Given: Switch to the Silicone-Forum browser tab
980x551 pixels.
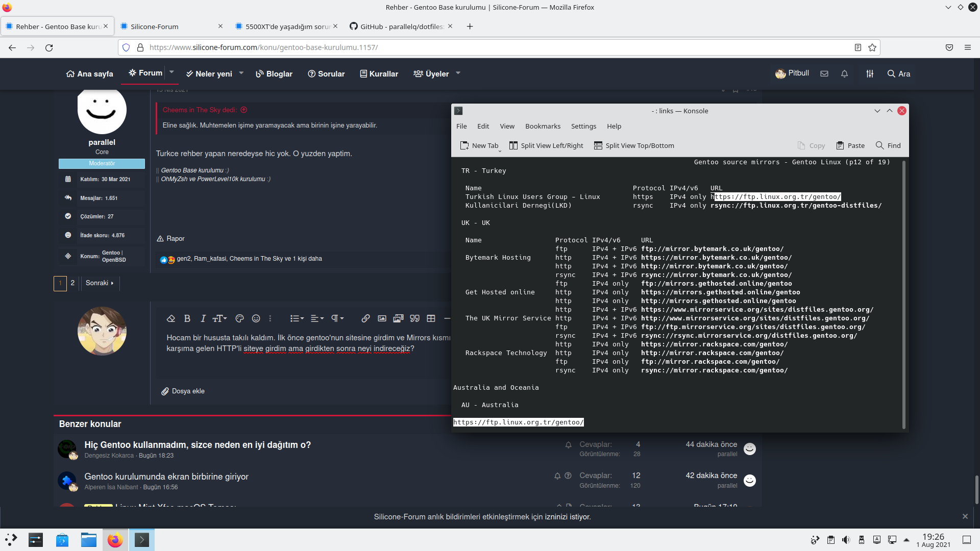Looking at the screenshot, I should tap(171, 27).
